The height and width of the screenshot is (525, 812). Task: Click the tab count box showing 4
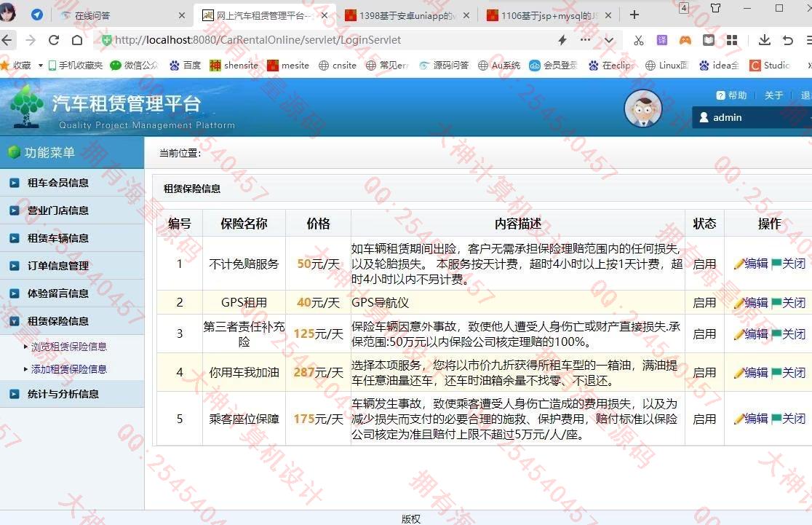pos(684,8)
